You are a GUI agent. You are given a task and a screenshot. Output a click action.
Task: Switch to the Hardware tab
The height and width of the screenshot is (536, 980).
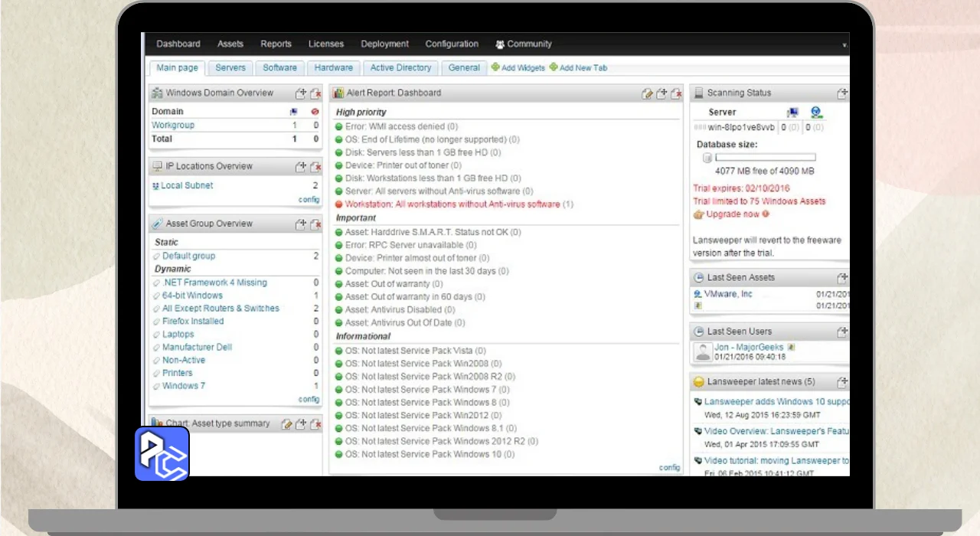(x=334, y=68)
